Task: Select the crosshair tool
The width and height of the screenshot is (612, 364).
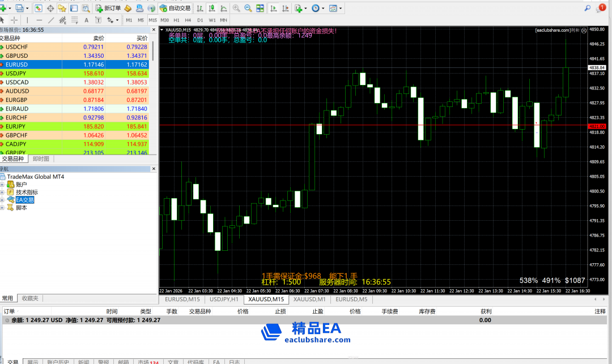Action: click(14, 20)
